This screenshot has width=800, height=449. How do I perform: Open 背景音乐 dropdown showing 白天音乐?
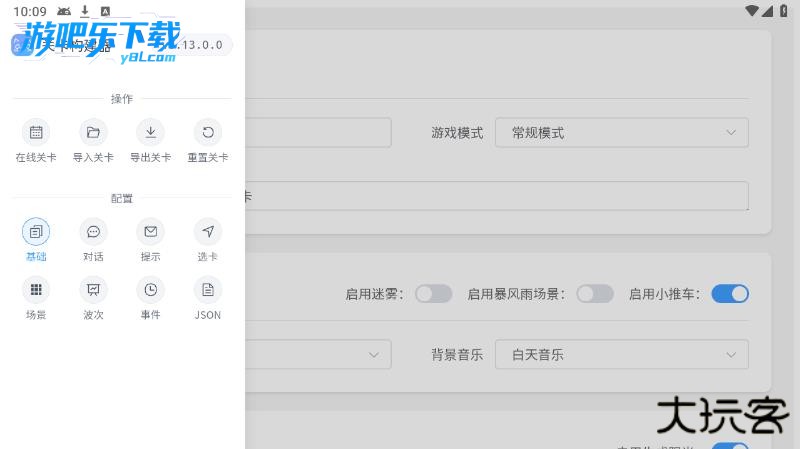tap(622, 354)
